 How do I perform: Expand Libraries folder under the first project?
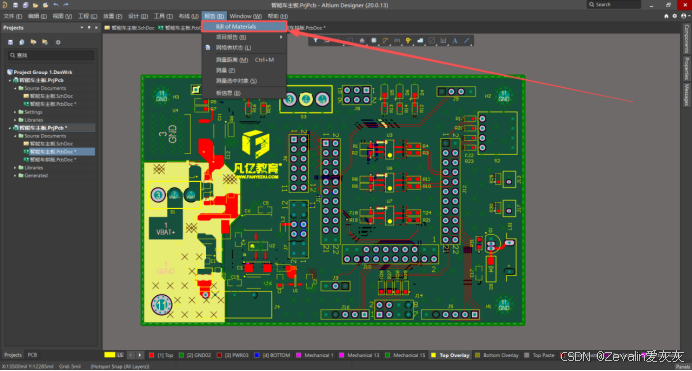(15, 120)
